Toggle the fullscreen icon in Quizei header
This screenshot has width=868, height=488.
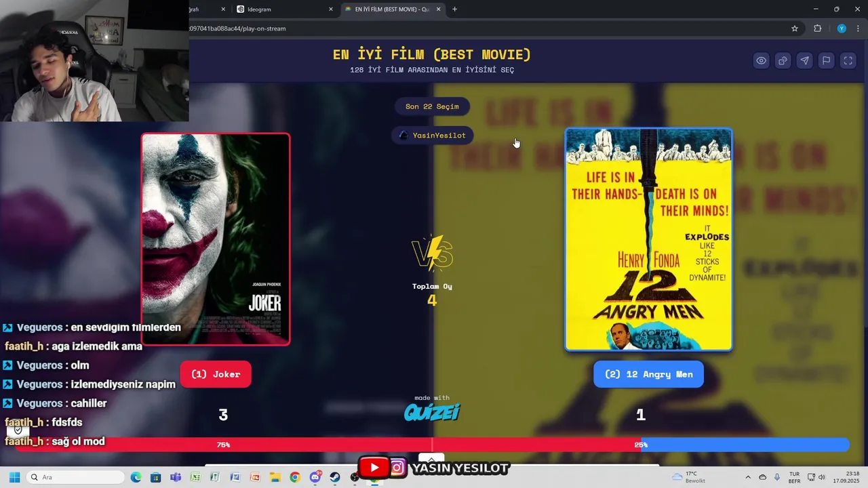point(848,60)
